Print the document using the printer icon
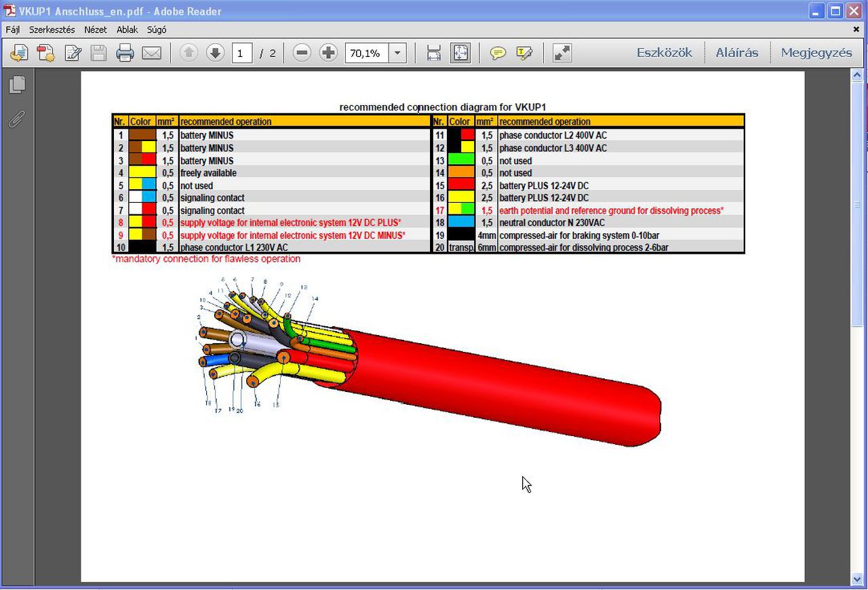Viewport: 868px width, 590px height. [x=125, y=53]
